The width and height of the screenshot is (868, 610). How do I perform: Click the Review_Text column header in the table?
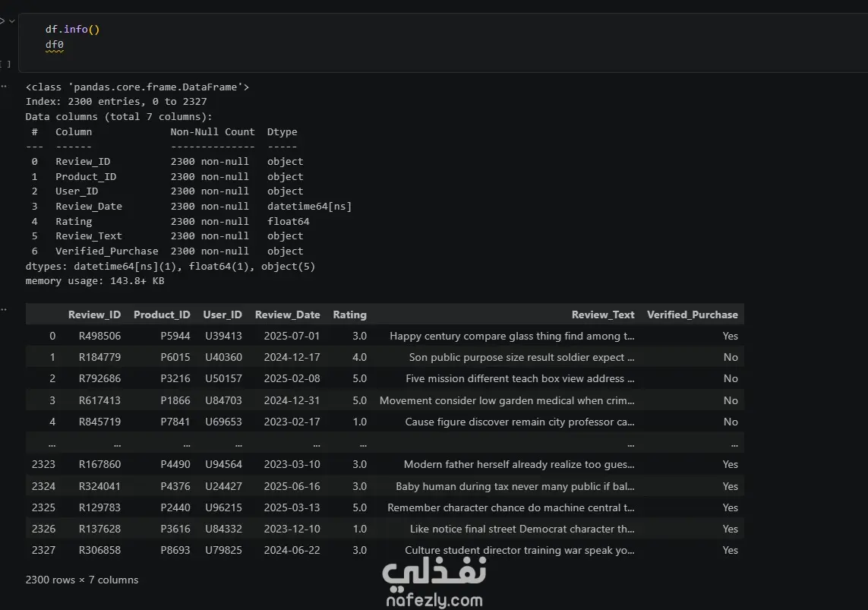(603, 314)
